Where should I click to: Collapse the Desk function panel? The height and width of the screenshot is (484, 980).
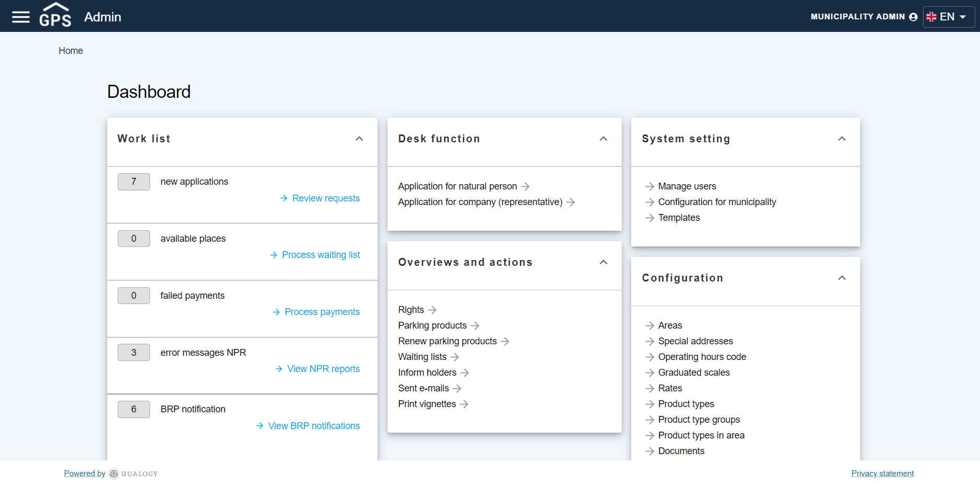(603, 139)
